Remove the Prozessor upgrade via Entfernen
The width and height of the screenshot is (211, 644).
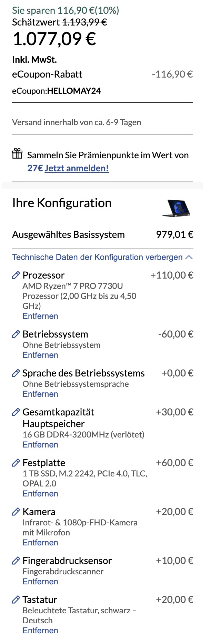(40, 316)
